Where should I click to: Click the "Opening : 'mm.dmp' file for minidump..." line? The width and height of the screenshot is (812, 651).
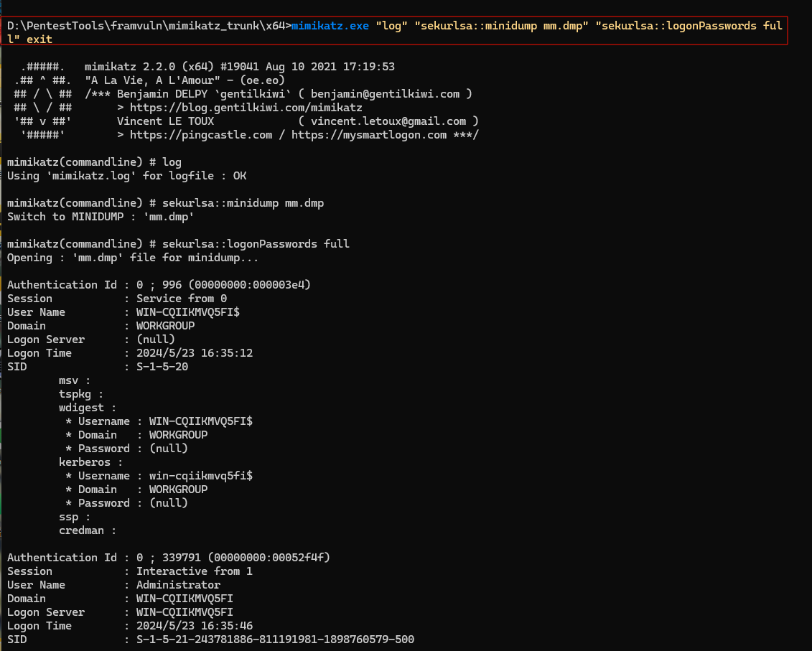point(133,258)
